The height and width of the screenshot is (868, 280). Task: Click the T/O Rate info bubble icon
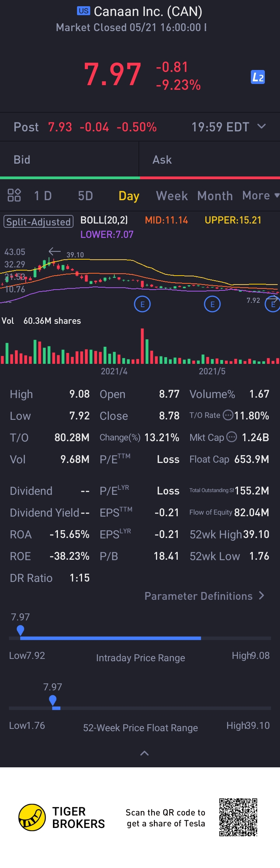pyautogui.click(x=228, y=415)
